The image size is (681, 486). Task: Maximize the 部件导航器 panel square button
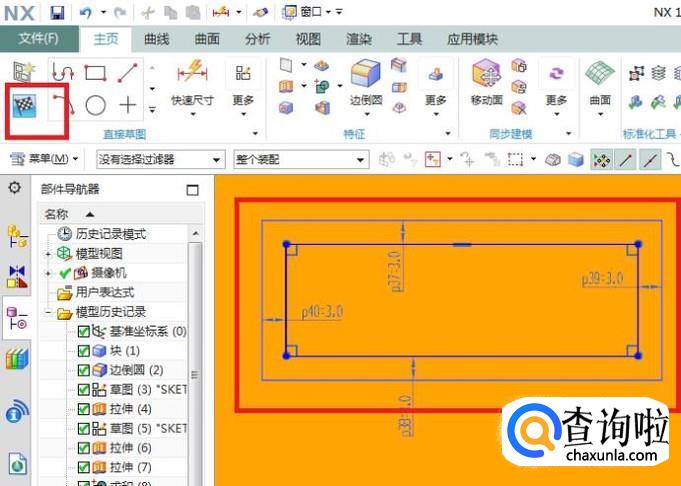click(x=192, y=190)
